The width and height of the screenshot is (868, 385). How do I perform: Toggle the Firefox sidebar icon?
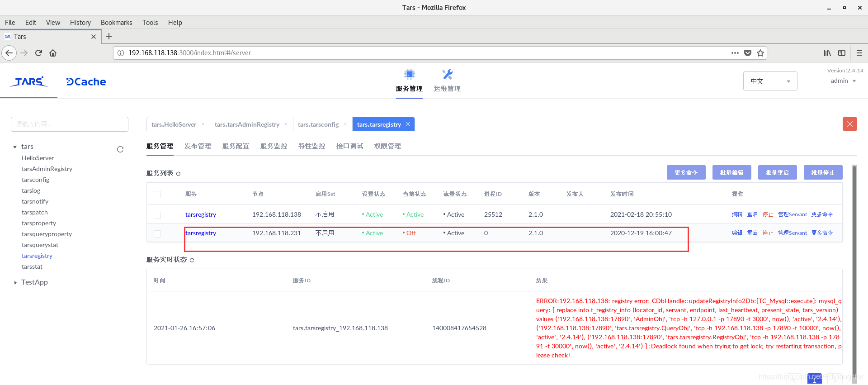click(842, 53)
